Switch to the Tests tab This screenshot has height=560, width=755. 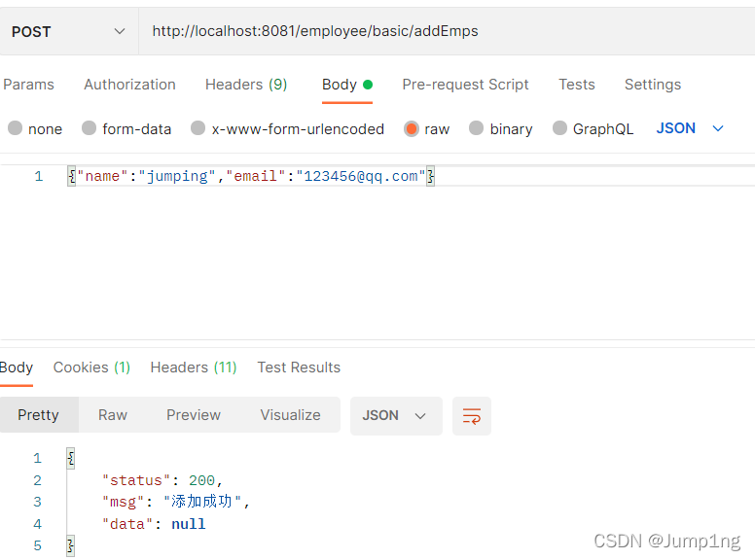(576, 85)
